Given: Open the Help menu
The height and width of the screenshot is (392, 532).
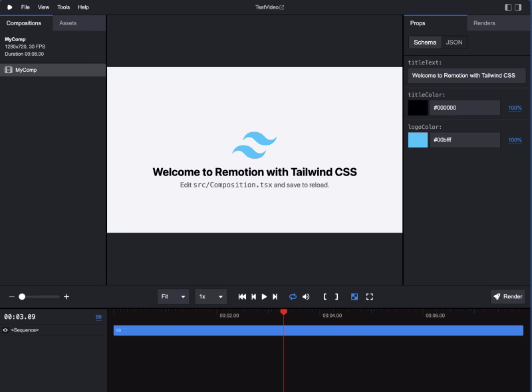Looking at the screenshot, I should pos(84,7).
